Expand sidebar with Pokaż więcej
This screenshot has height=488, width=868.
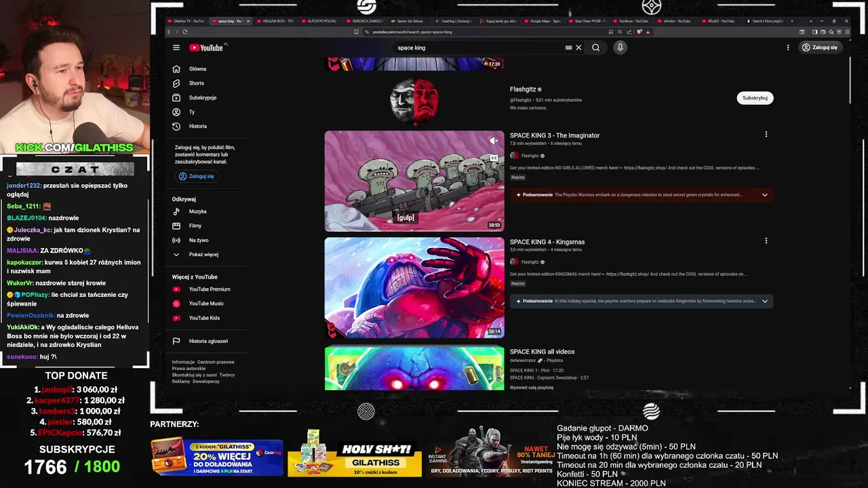click(x=203, y=254)
